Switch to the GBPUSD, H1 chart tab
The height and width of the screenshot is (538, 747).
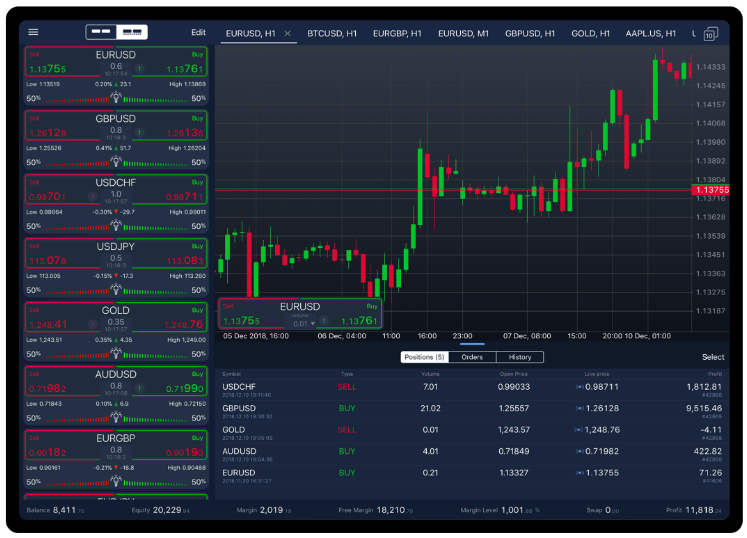point(530,33)
